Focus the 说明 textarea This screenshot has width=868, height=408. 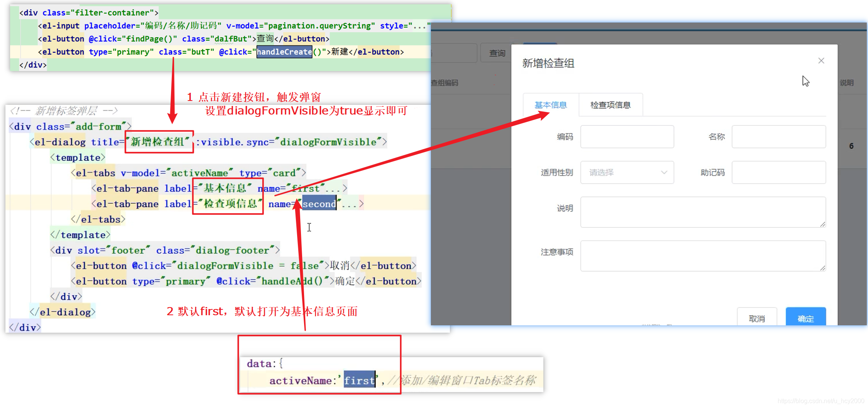[703, 212]
